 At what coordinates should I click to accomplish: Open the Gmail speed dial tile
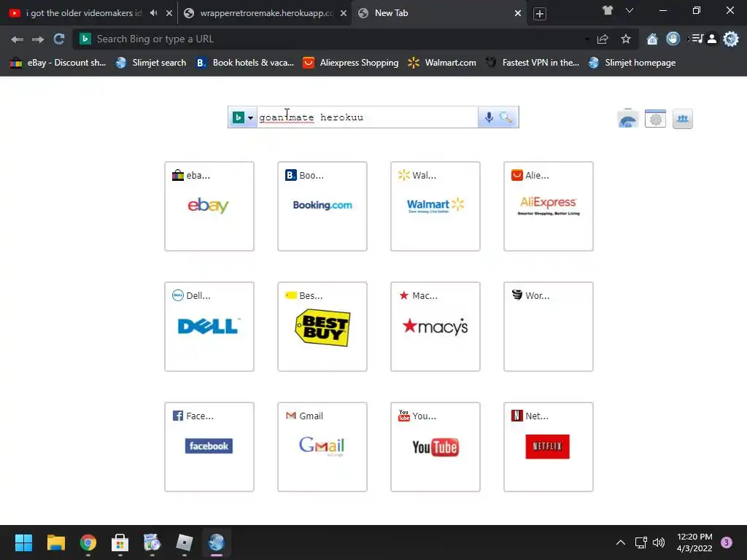[322, 447]
